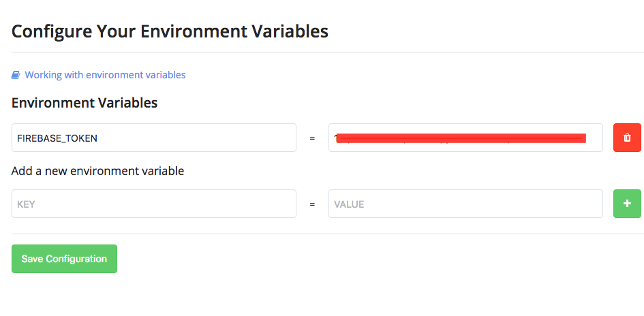Click the VALUE placeholder text
Screen dimensions: 644x316
click(349, 204)
